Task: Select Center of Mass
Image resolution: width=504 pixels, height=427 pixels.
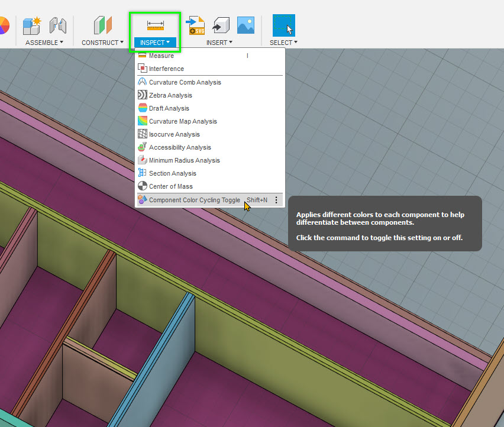Action: click(210, 186)
